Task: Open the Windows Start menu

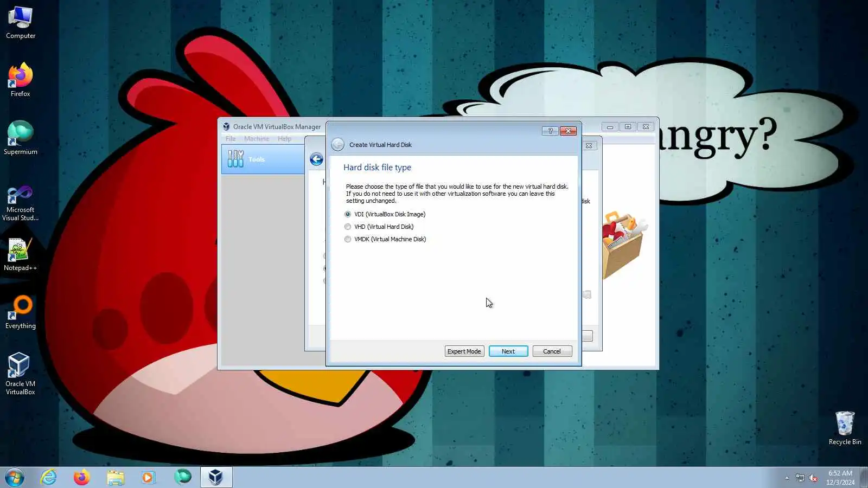Action: 15,477
